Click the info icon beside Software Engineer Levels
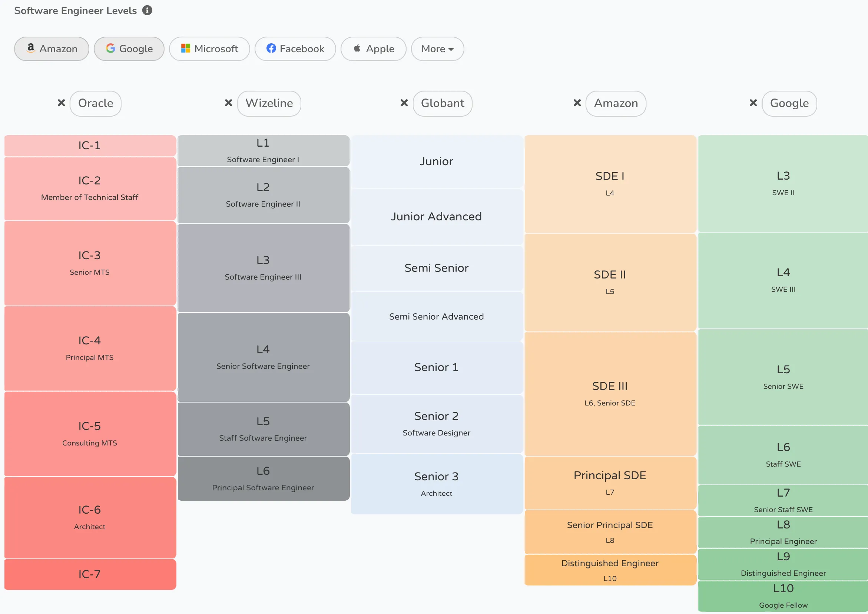Screen dimensions: 868x614 [147, 10]
